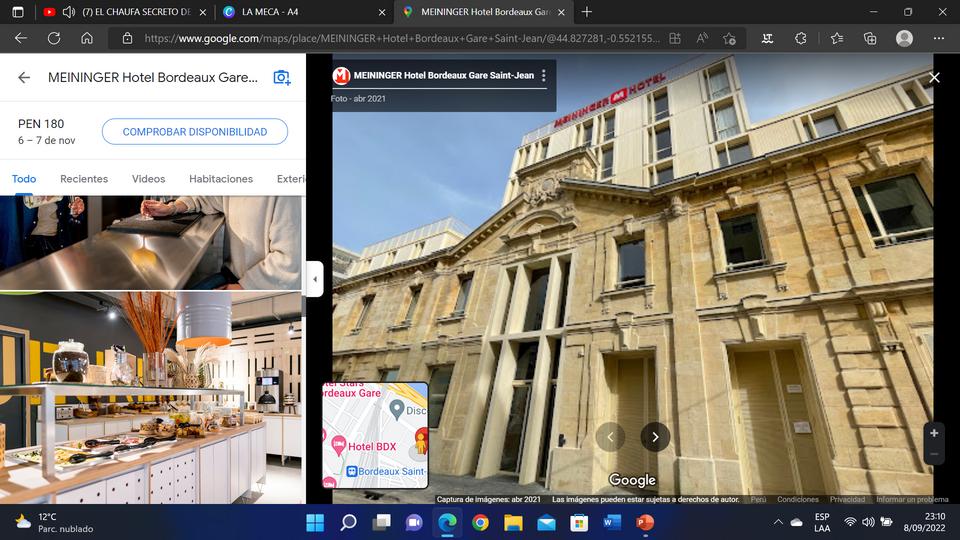Open browser extensions puzzle icon

click(800, 39)
